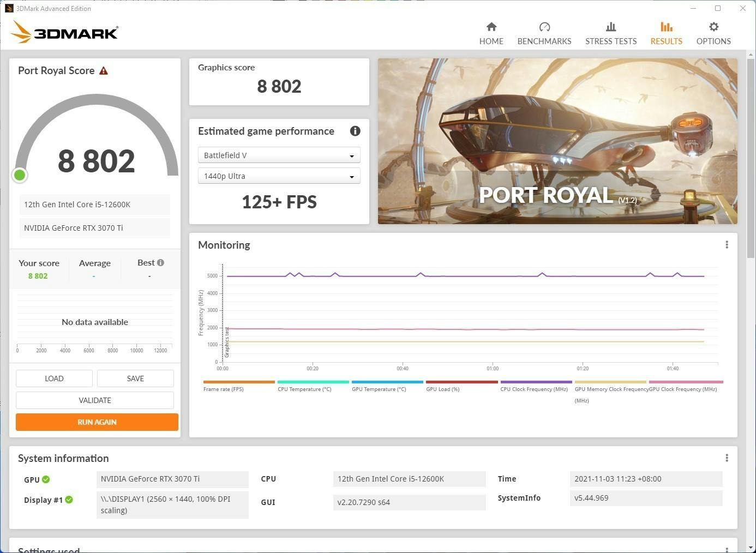
Task: Click the Validate button
Action: pos(95,400)
